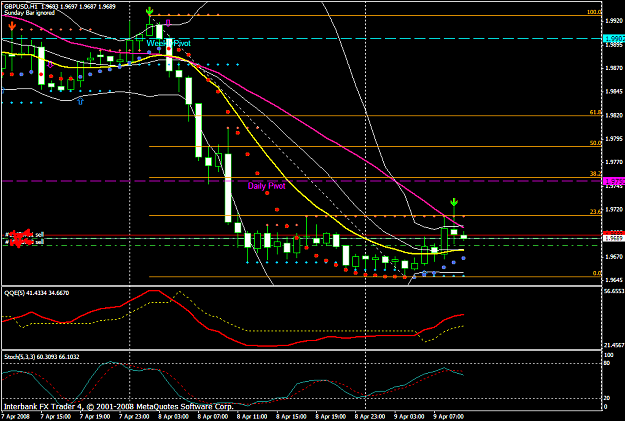This screenshot has width=625, height=421.
Task: Click the '8 Apr 07:00' time label
Action: pyautogui.click(x=213, y=417)
